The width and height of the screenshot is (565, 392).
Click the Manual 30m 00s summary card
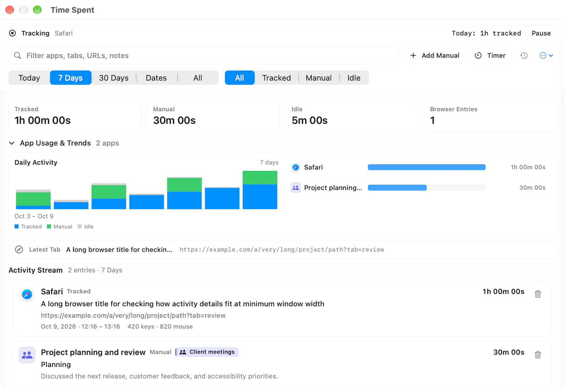click(213, 116)
